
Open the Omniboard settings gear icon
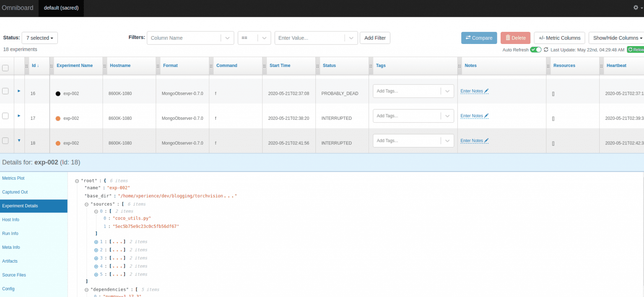pos(636,7)
